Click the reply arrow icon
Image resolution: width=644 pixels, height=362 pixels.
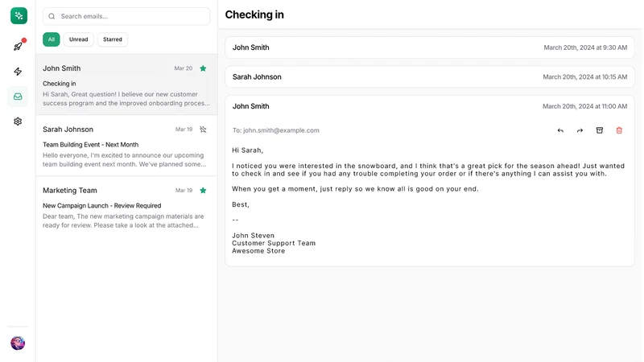[560, 130]
